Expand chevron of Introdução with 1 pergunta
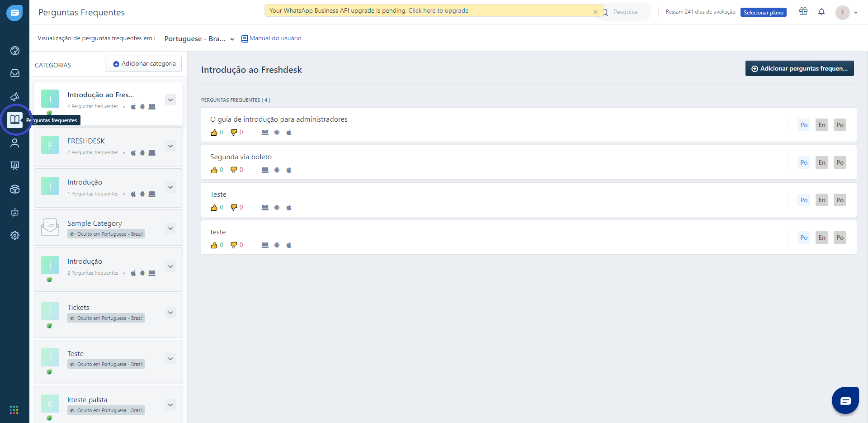868x423 pixels. (170, 187)
